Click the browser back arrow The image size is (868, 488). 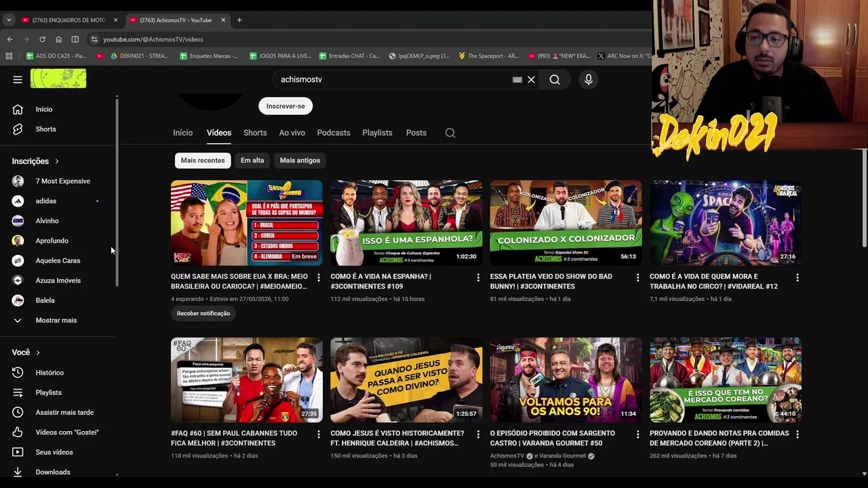(9, 39)
